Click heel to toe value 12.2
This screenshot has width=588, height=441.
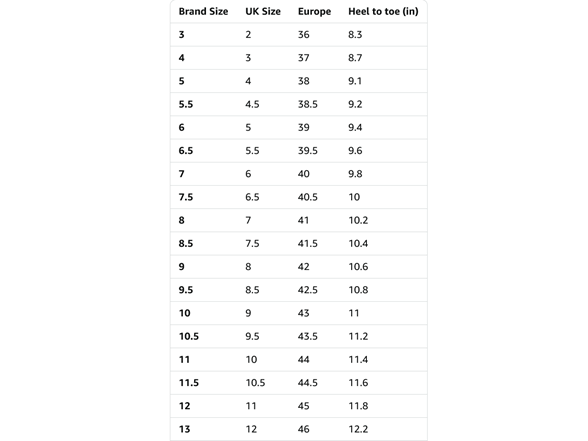(x=358, y=429)
